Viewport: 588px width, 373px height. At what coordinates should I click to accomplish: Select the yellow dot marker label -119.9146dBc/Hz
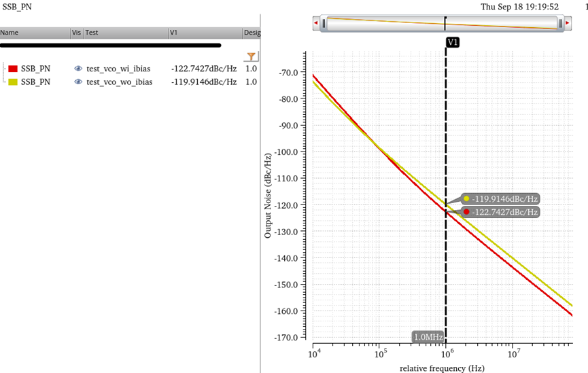coord(501,199)
